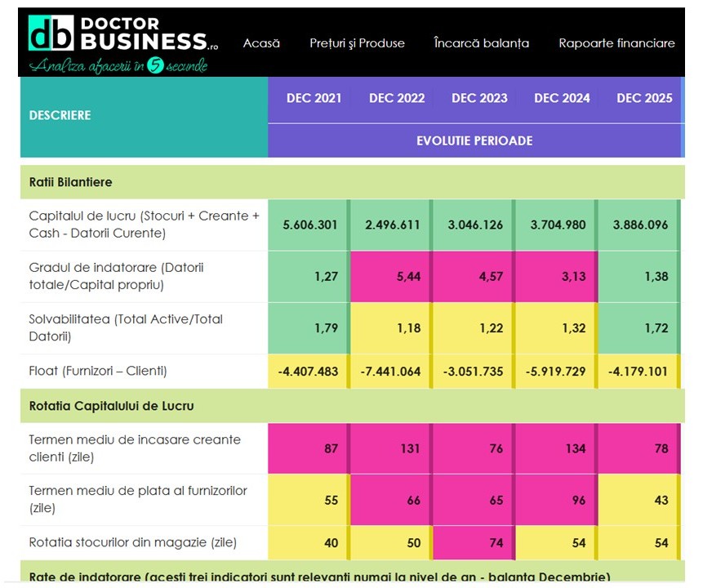Image resolution: width=703 pixels, height=588 pixels.
Task: Click the Doctor Business db logo icon
Action: click(x=51, y=34)
